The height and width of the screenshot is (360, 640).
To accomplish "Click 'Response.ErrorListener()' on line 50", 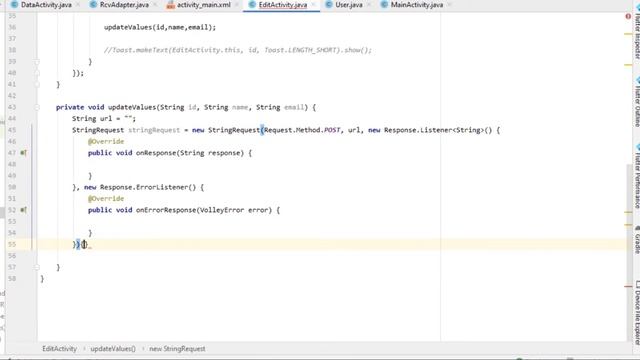I will pyautogui.click(x=148, y=187).
